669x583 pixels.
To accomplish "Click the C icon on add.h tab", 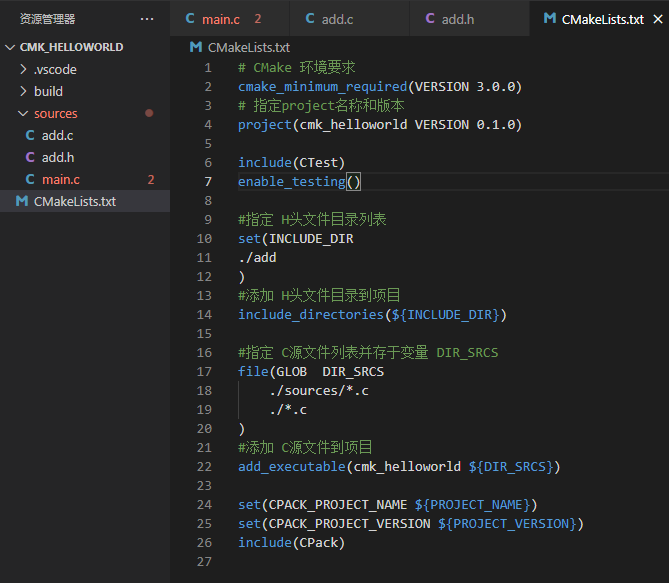I will [430, 18].
